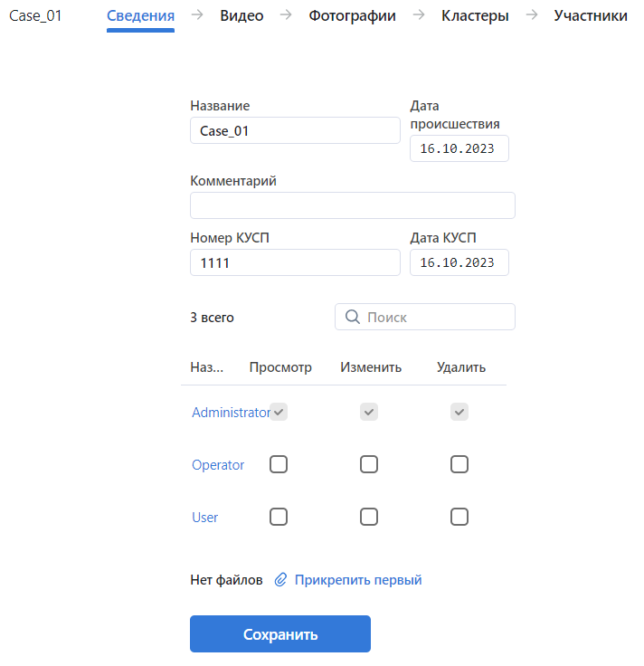Enable Изменить checkbox for Operator

[x=369, y=464]
